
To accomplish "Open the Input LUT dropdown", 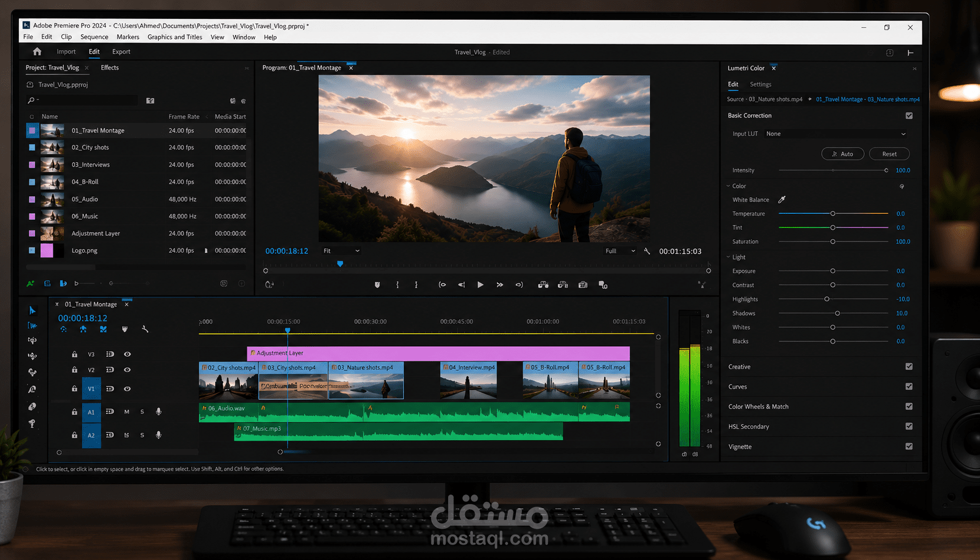I will 835,134.
